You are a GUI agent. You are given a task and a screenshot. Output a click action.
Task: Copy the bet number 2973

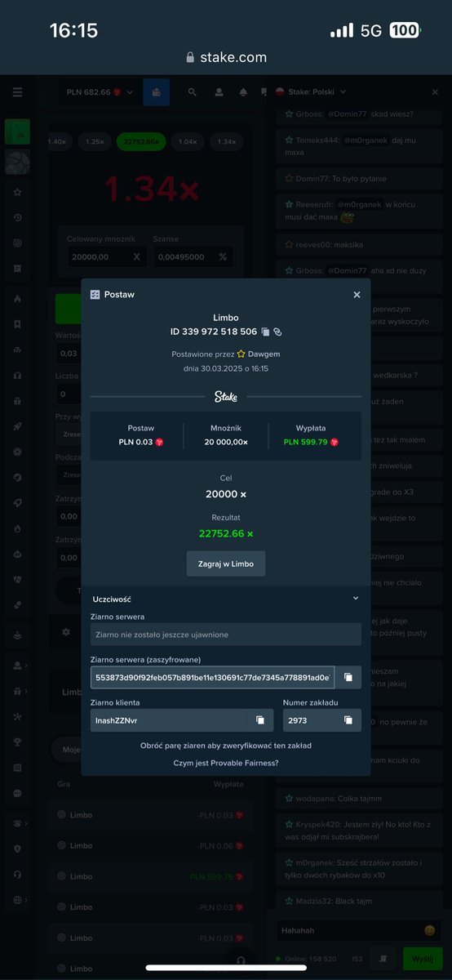pyautogui.click(x=348, y=719)
